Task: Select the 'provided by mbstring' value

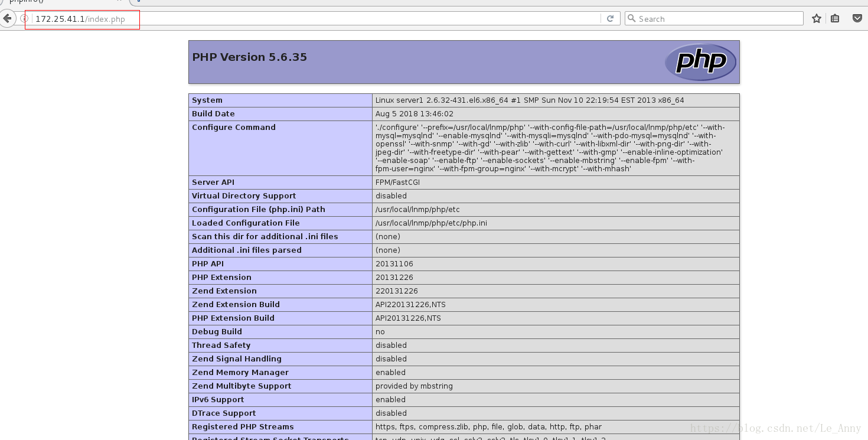Action: coord(414,386)
